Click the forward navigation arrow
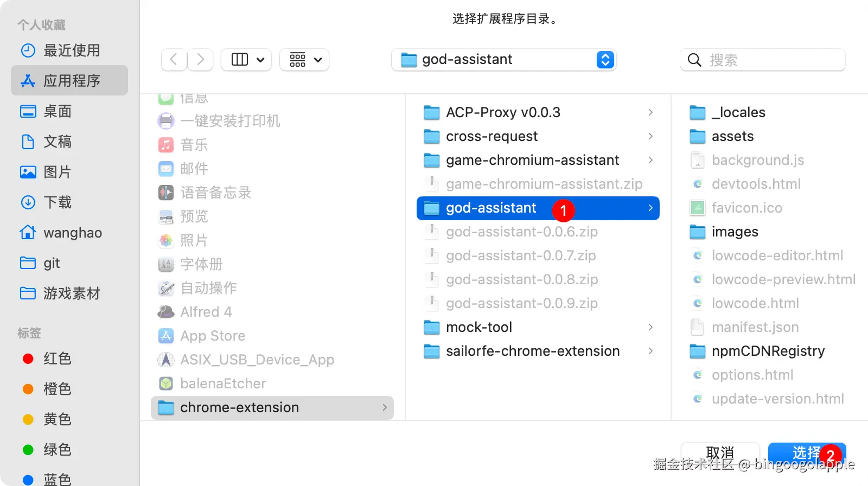The height and width of the screenshot is (486, 868). (x=200, y=59)
